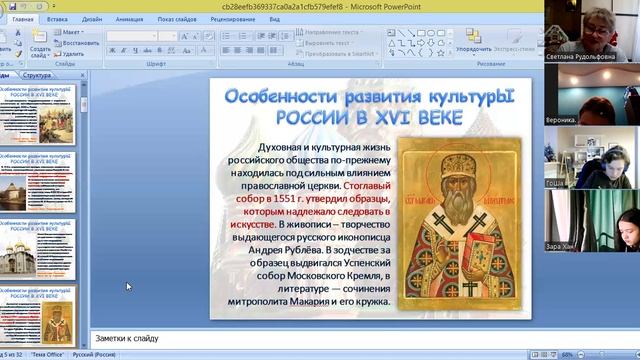This screenshot has height=360, width=640.
Task: Open the line spacing dropdown
Action: (x=286, y=36)
